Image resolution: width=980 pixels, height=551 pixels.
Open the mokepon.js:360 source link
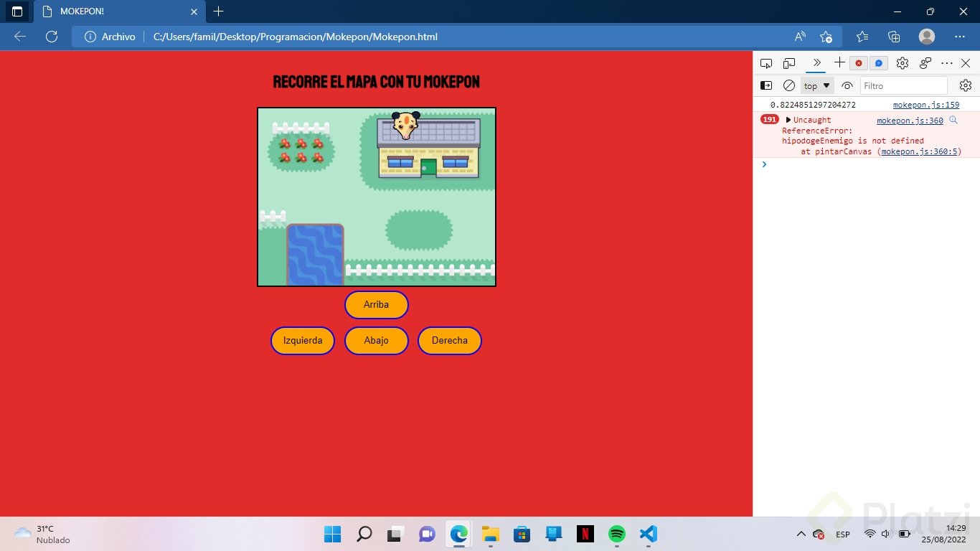[910, 121]
